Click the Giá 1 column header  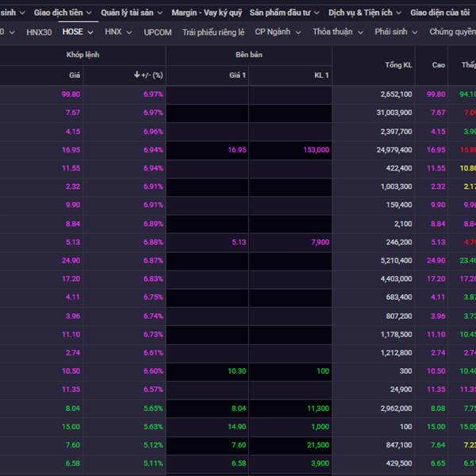click(238, 75)
